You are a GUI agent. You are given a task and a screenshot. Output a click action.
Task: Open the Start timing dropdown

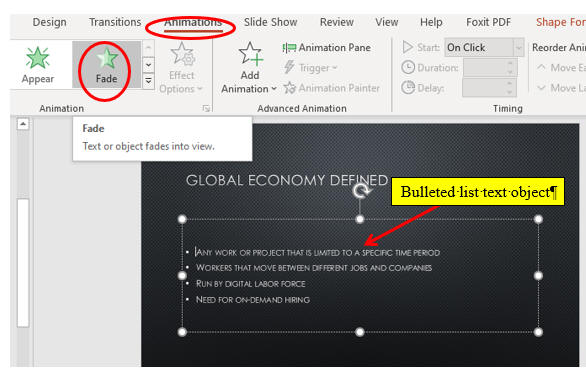pyautogui.click(x=519, y=47)
